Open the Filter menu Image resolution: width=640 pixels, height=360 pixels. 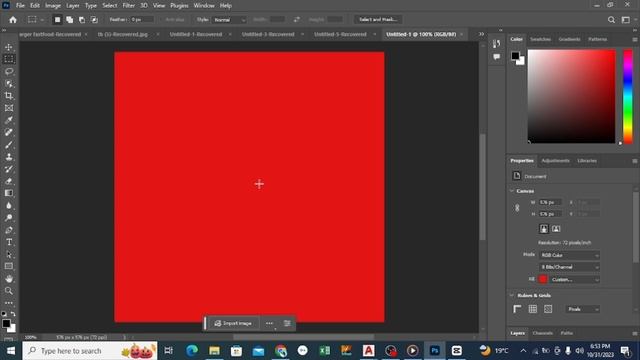pyautogui.click(x=129, y=6)
